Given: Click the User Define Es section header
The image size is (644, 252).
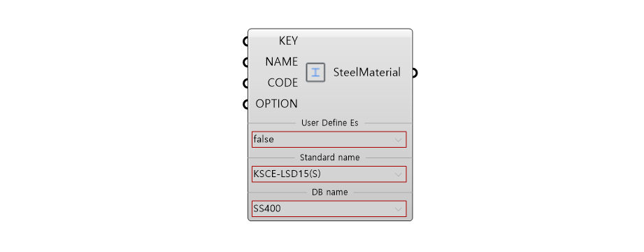Looking at the screenshot, I should click(330, 123).
